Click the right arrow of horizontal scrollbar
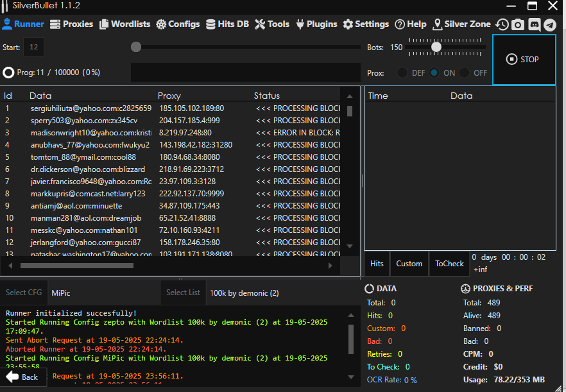Image resolution: width=566 pixels, height=392 pixels. click(x=331, y=265)
